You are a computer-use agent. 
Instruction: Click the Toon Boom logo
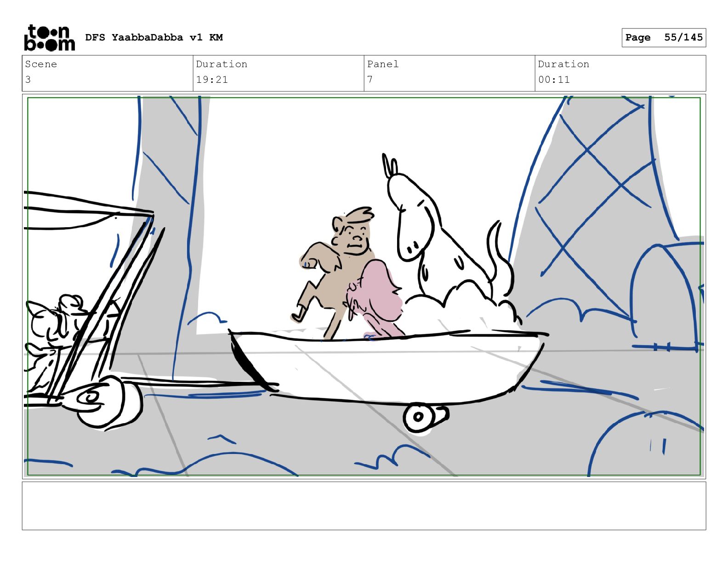tap(49, 37)
